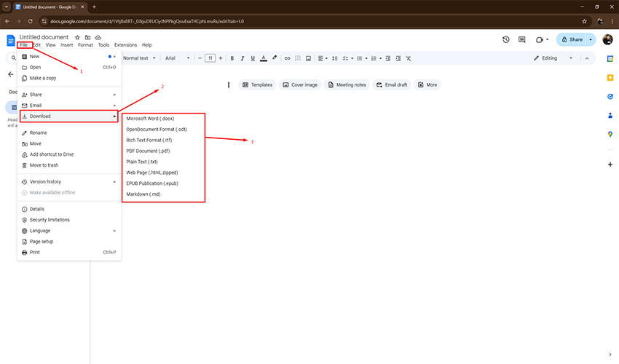
Task: Click Print in the File menu
Action: tap(69, 253)
